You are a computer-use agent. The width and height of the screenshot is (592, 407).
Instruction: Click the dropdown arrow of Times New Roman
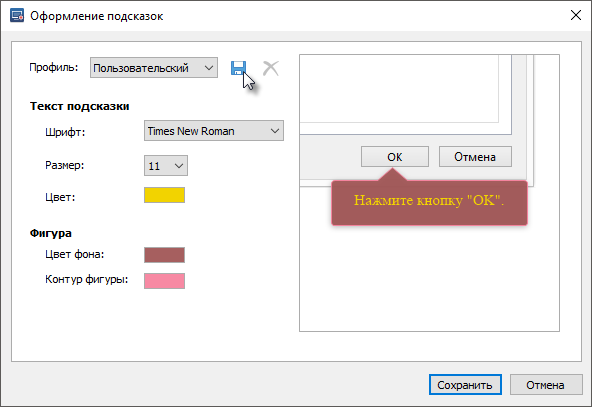coord(275,131)
